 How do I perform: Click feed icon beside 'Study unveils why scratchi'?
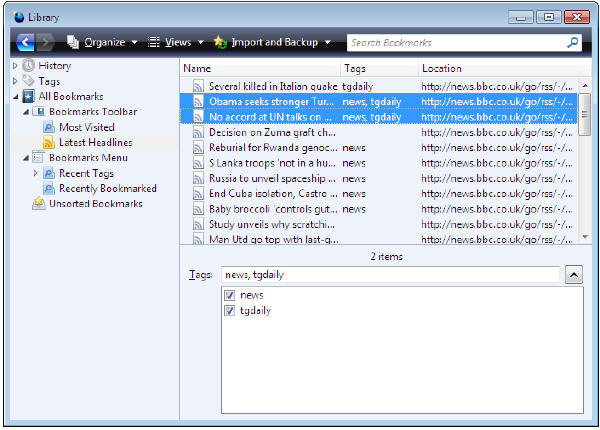coord(198,224)
